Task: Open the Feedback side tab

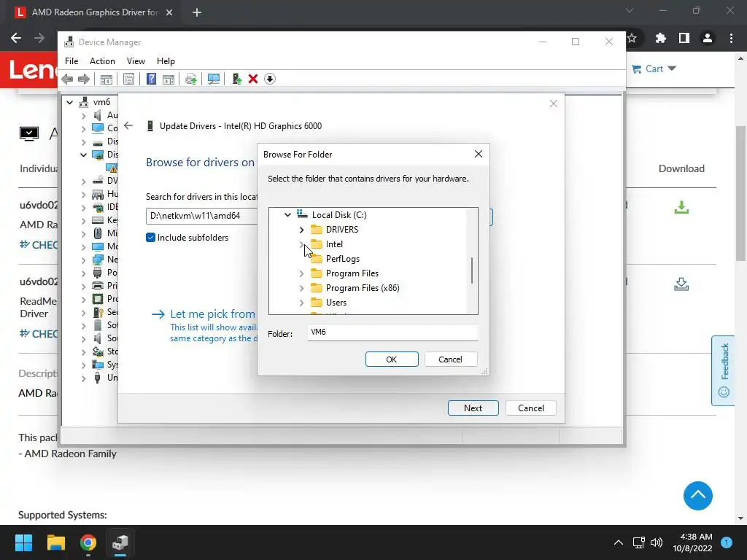Action: (723, 370)
